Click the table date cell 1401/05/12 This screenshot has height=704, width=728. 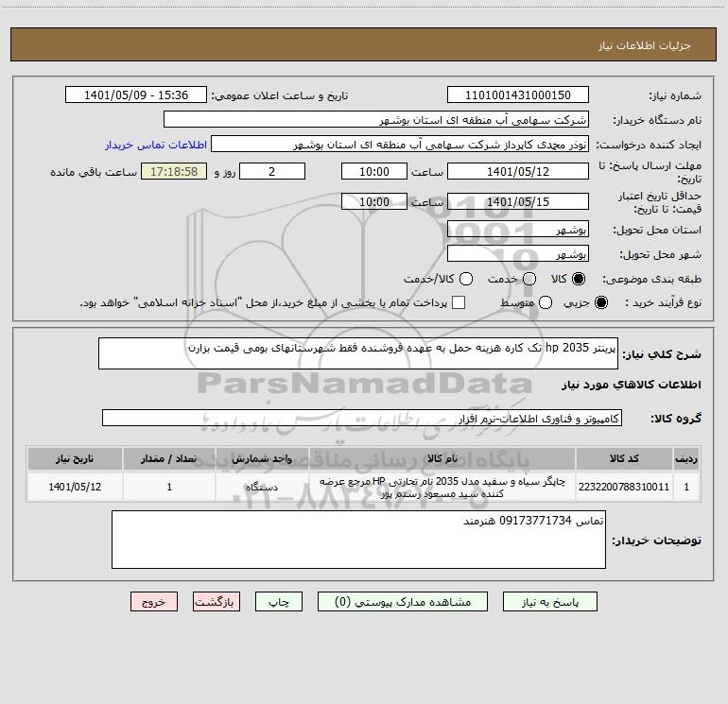(x=75, y=487)
